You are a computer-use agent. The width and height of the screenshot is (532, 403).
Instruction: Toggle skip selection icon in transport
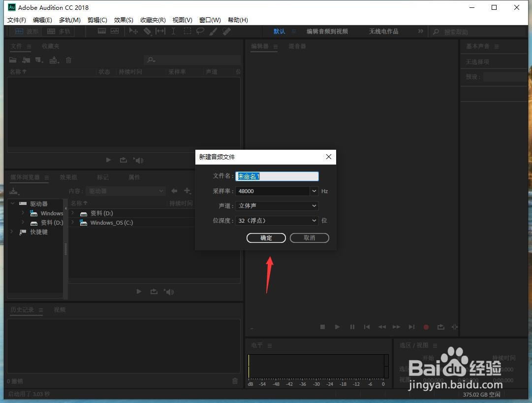tap(455, 327)
